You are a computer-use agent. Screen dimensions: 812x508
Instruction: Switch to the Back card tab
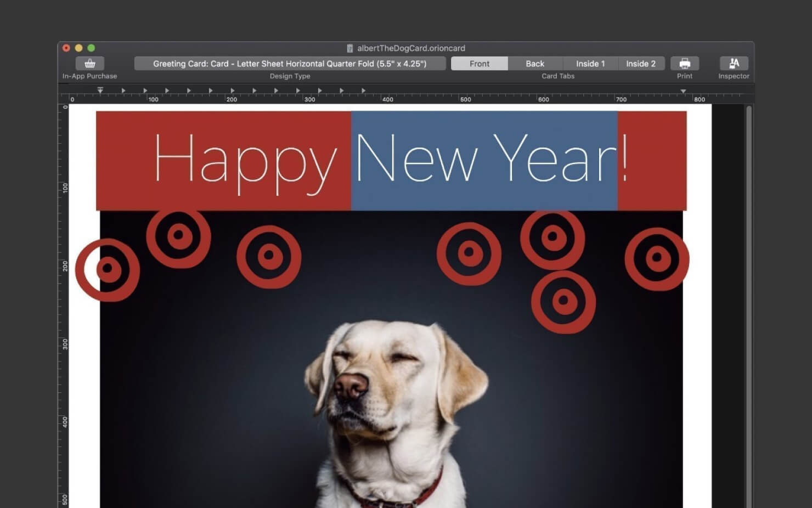535,64
